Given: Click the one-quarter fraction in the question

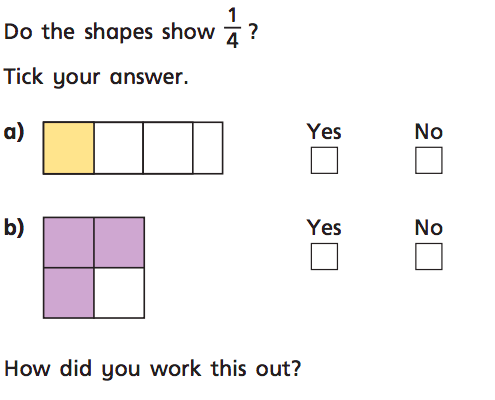Looking at the screenshot, I should tap(232, 29).
